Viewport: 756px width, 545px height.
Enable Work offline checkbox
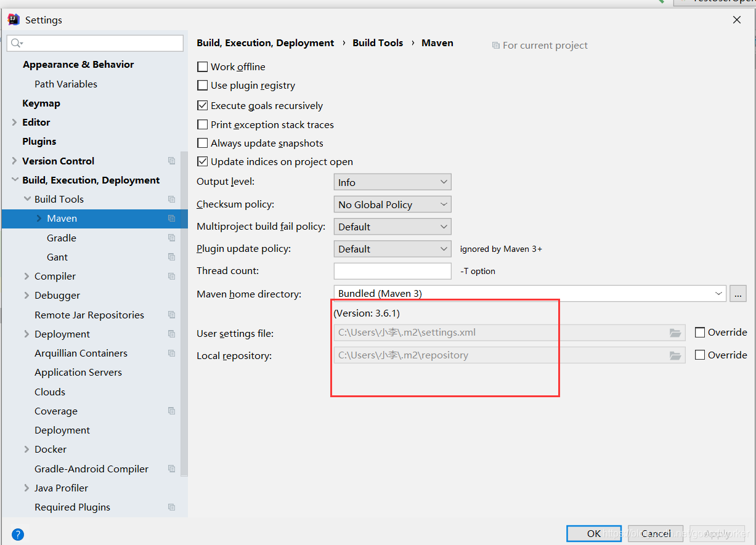(x=202, y=67)
